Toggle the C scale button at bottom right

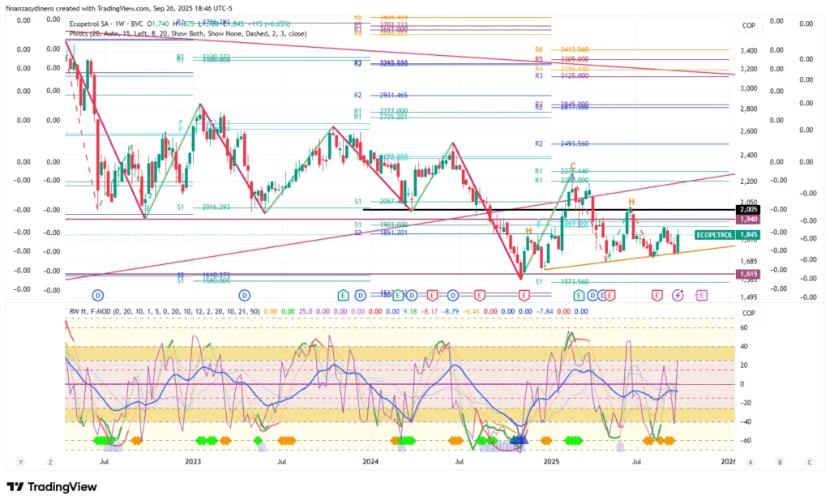click(x=809, y=462)
